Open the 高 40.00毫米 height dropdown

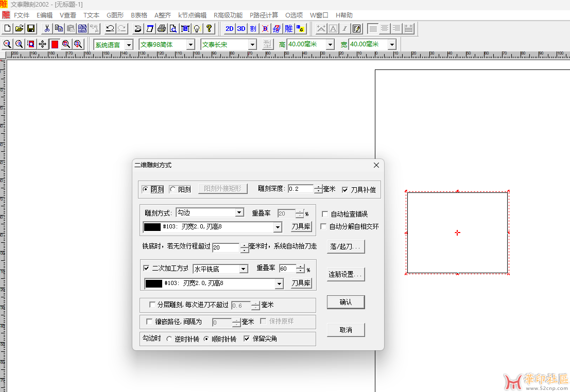(330, 45)
